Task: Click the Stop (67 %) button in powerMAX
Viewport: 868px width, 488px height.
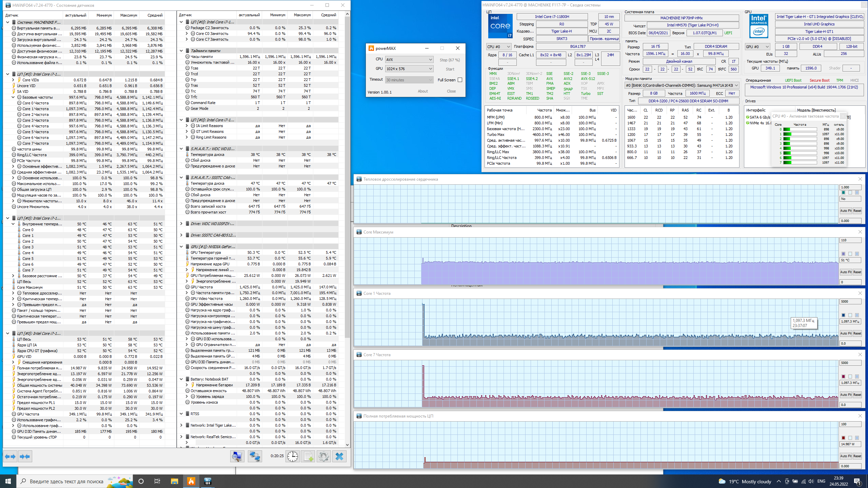Action: tap(450, 60)
